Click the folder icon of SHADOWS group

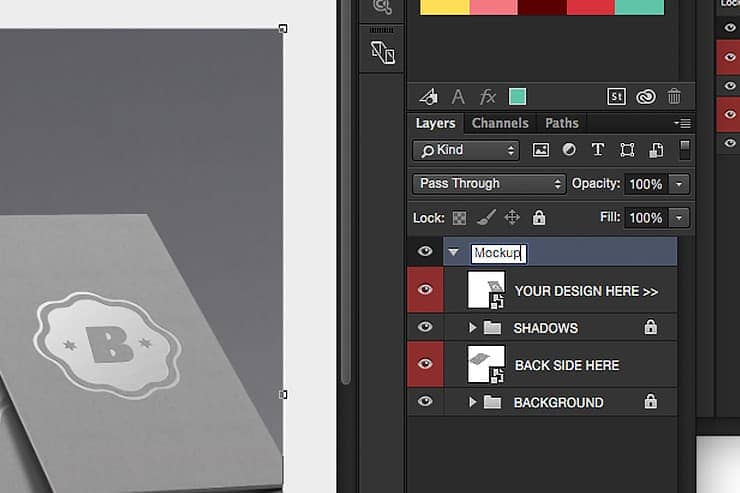492,327
